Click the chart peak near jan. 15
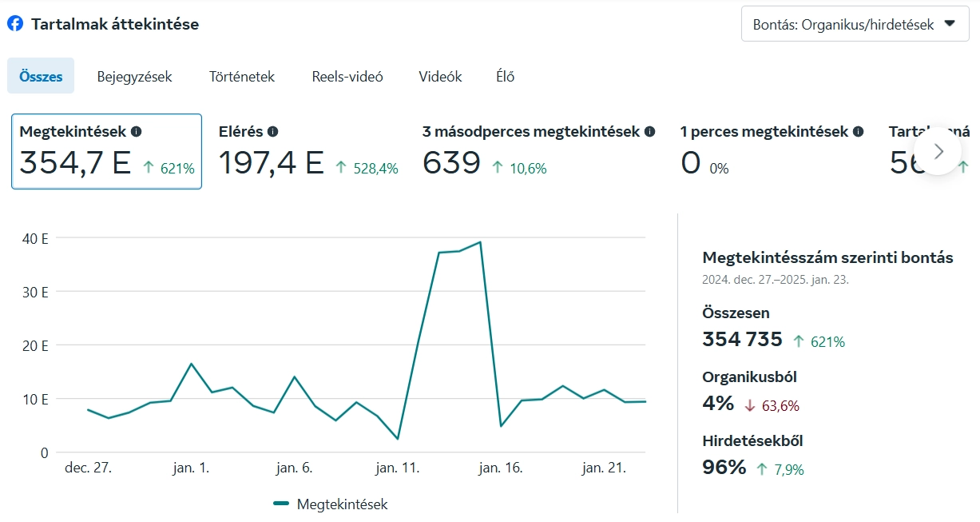 point(479,242)
